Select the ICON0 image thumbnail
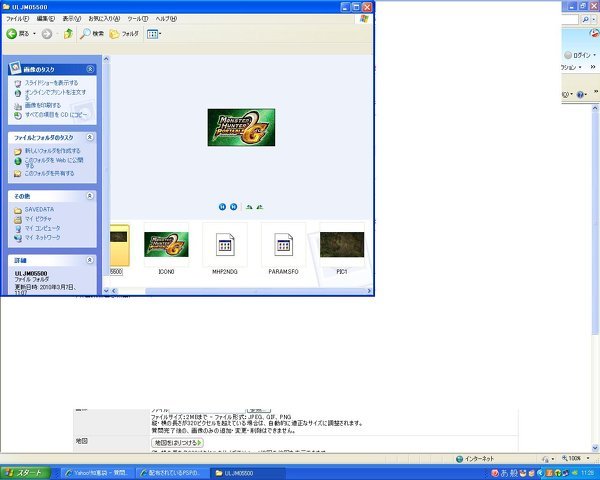 166,244
